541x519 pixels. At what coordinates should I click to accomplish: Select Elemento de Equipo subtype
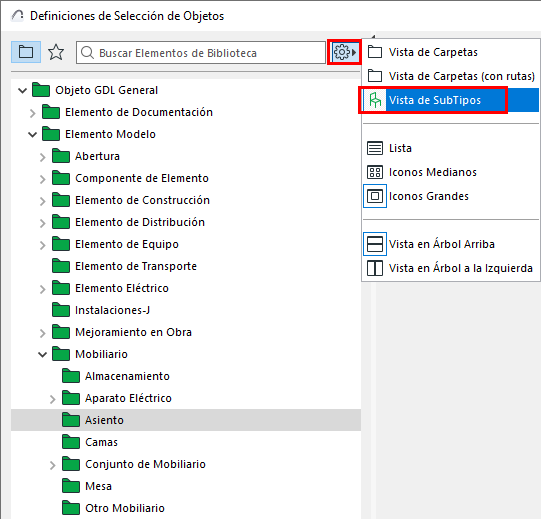127,244
